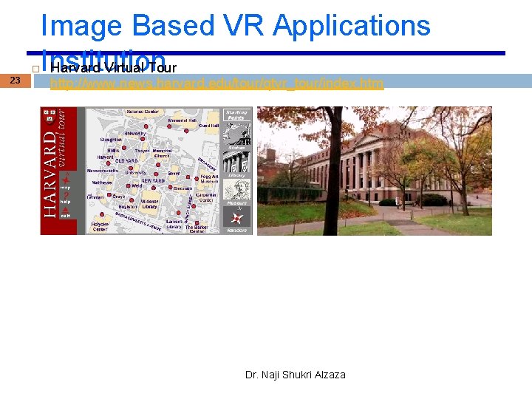Open the news.harvard.edu tour hyperlink

tap(216, 83)
